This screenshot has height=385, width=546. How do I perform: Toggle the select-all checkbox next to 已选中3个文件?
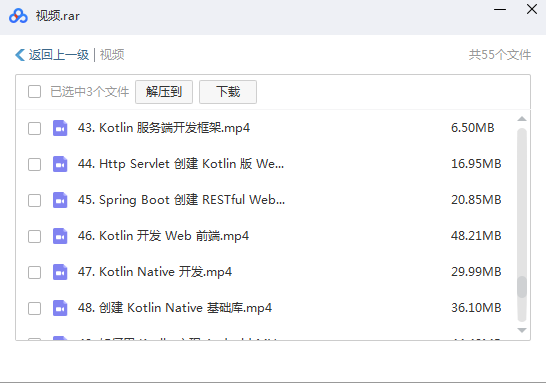click(x=34, y=92)
